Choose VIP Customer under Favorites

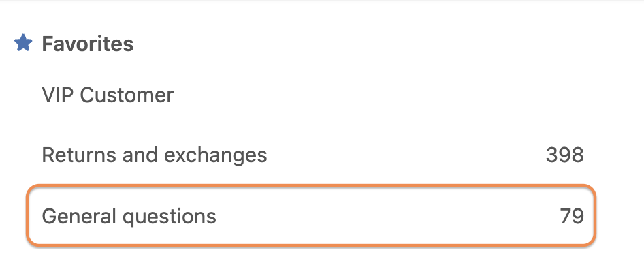[x=108, y=95]
